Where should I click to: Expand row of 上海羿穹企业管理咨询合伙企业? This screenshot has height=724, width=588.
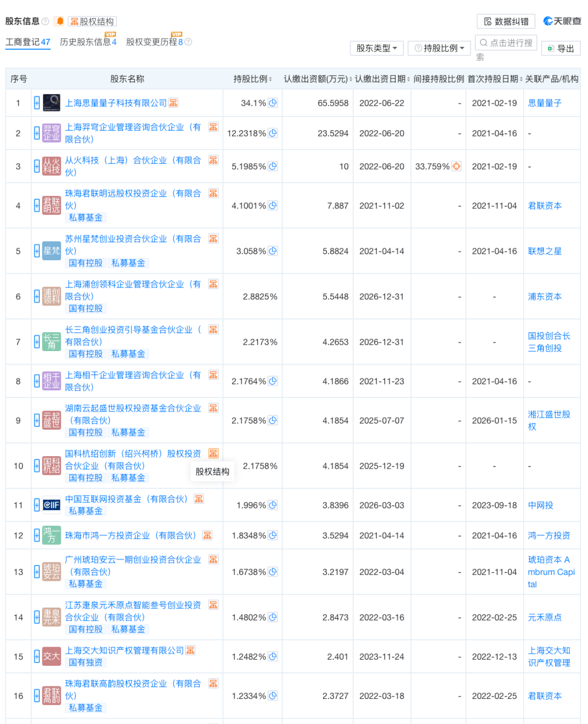(x=36, y=133)
